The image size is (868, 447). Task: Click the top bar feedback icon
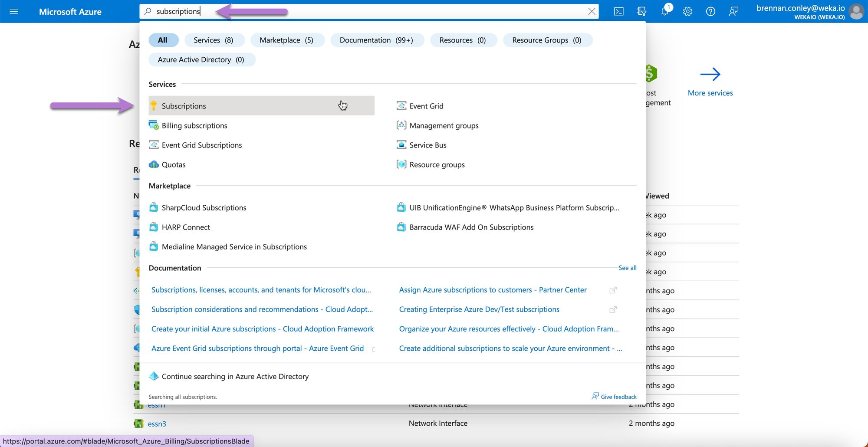point(733,11)
